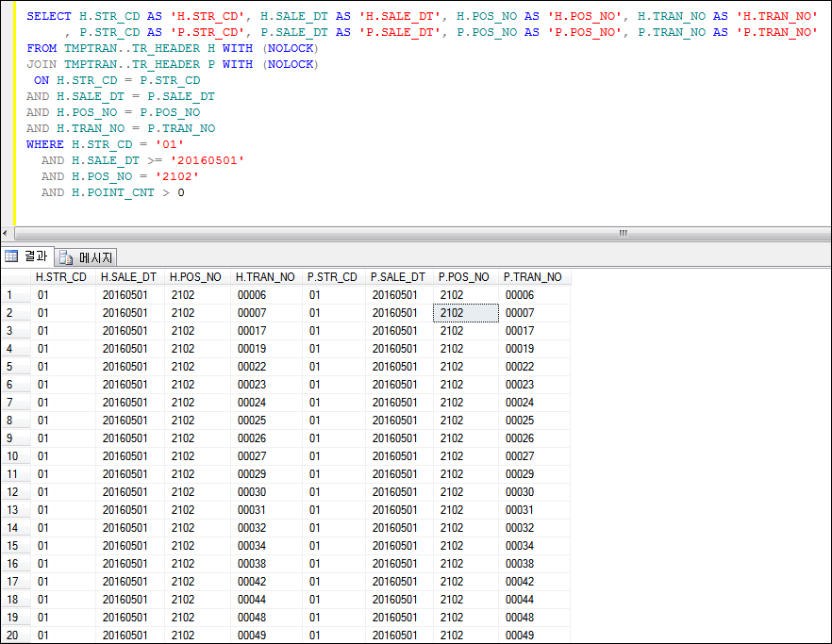Switch to the 결과 results tab

click(27, 256)
